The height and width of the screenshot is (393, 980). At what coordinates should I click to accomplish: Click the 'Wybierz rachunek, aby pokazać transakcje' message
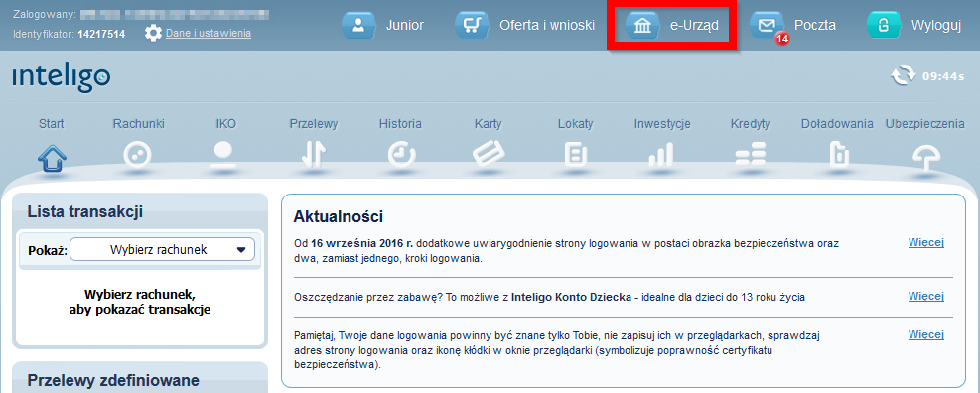[x=140, y=301]
